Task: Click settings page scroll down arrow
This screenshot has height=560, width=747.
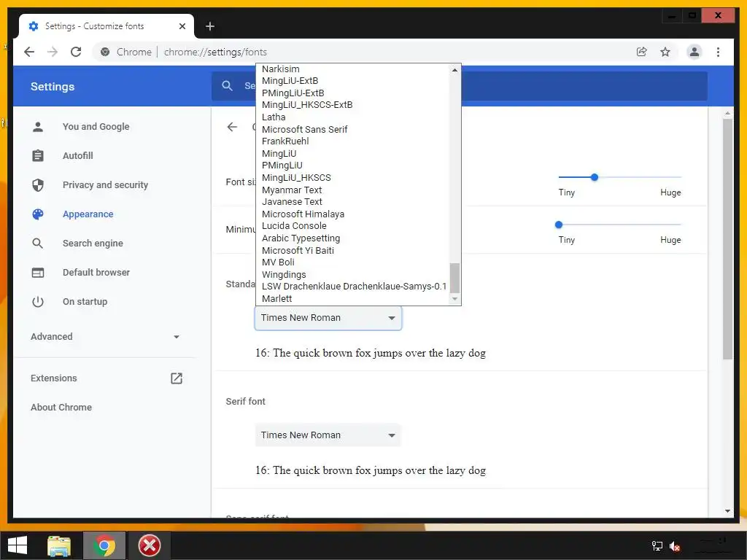Action: (x=727, y=511)
